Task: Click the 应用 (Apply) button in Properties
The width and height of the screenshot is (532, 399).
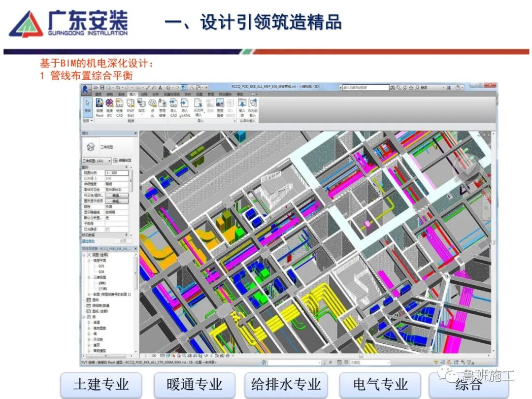Action: [123, 241]
